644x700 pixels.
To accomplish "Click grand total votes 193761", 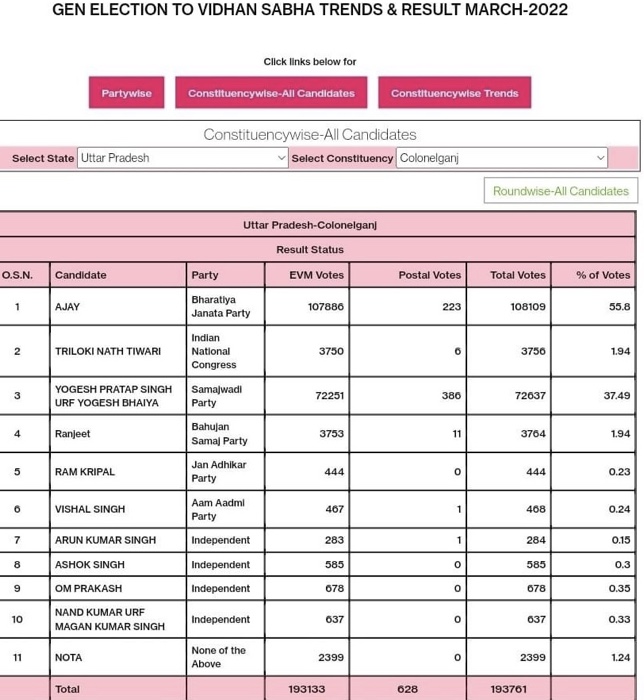I will coord(509,689).
